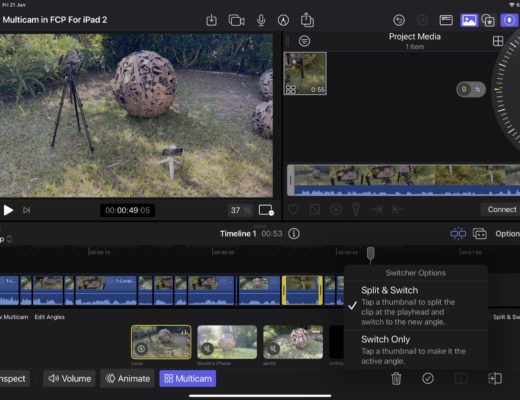
Task: Open the timeline Options menu
Action: (507, 234)
